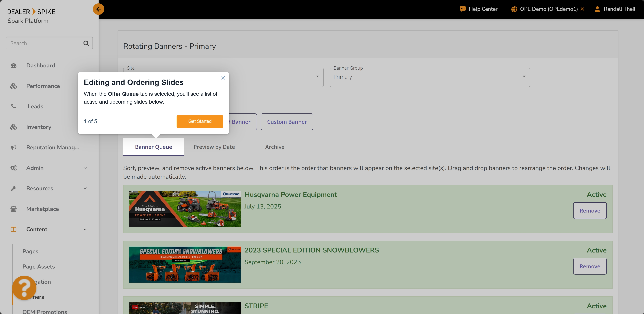
Task: Click the sidebar search magnifier icon
Action: (x=86, y=43)
